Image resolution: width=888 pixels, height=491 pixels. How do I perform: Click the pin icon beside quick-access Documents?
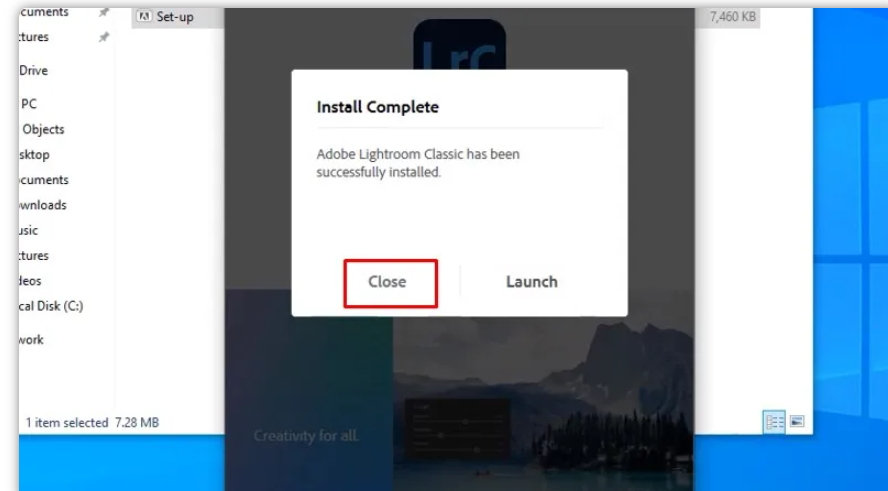click(x=104, y=12)
